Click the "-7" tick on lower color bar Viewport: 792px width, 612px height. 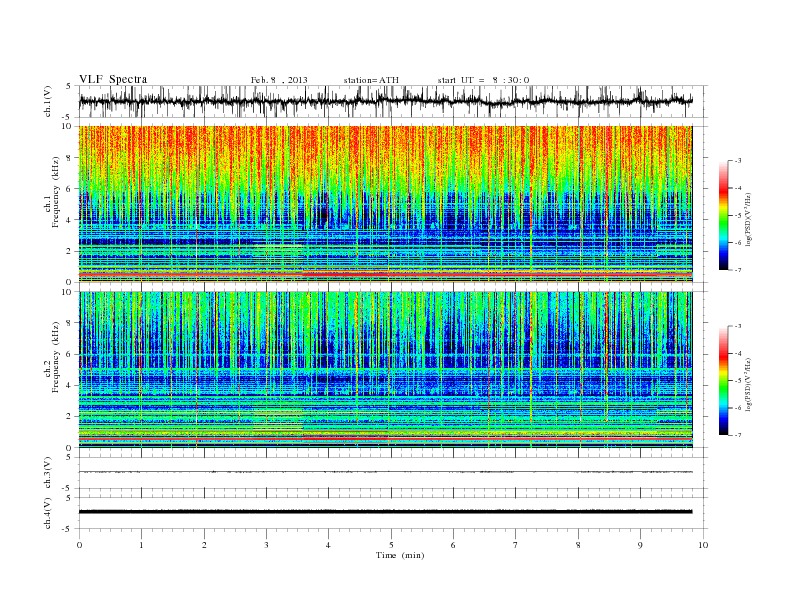click(x=738, y=435)
